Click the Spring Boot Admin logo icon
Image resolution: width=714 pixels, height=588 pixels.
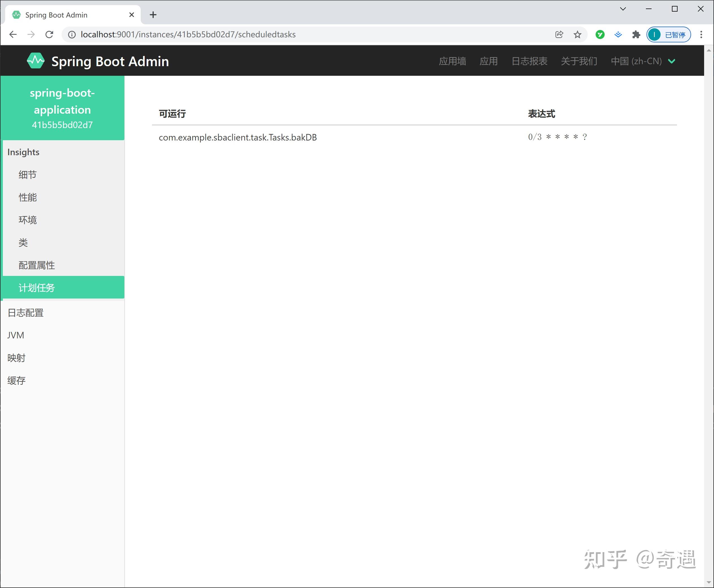(36, 60)
